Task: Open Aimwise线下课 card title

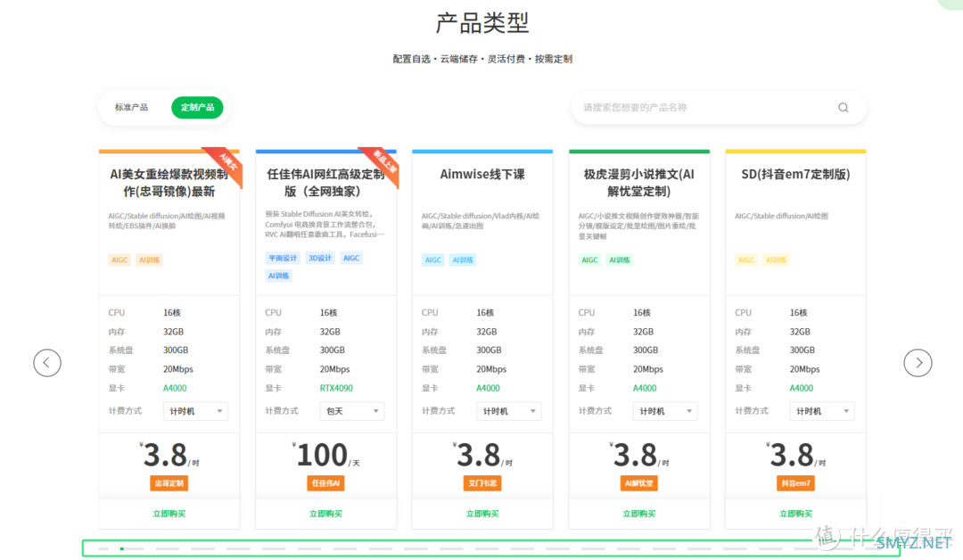Action: 482,175
